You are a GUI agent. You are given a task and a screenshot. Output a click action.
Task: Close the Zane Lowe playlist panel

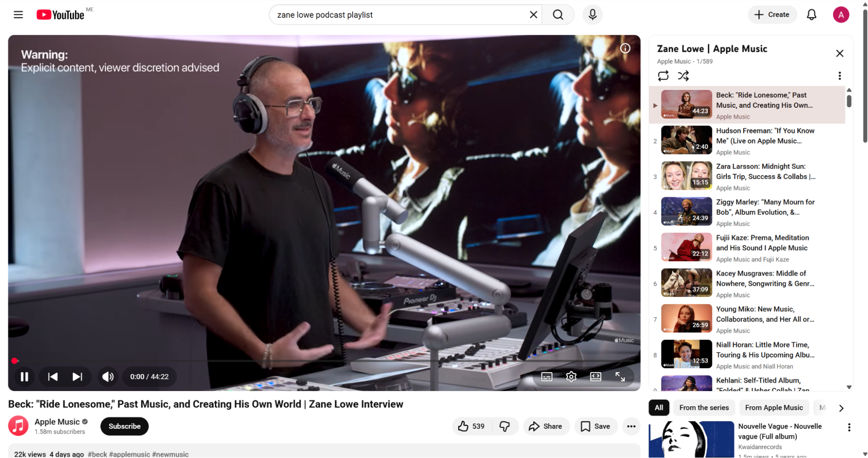(x=839, y=53)
